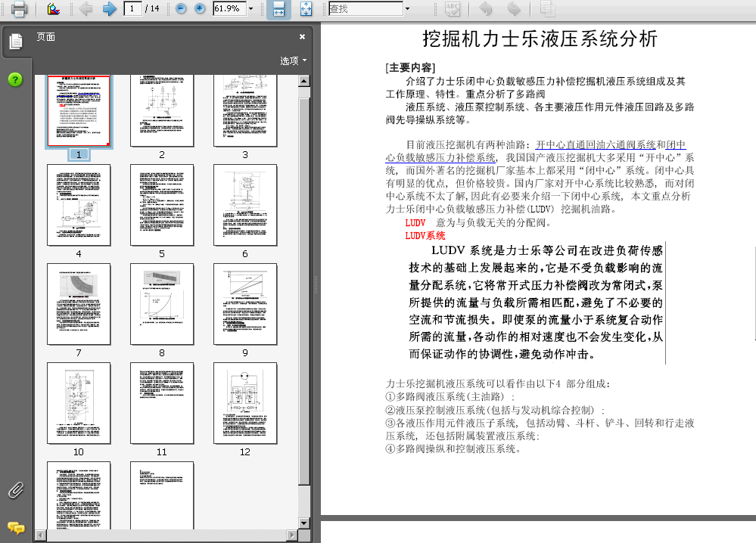Image resolution: width=756 pixels, height=543 pixels.
Task: Click the thumbnail panel vertical scrollbar thumb
Action: click(303, 291)
